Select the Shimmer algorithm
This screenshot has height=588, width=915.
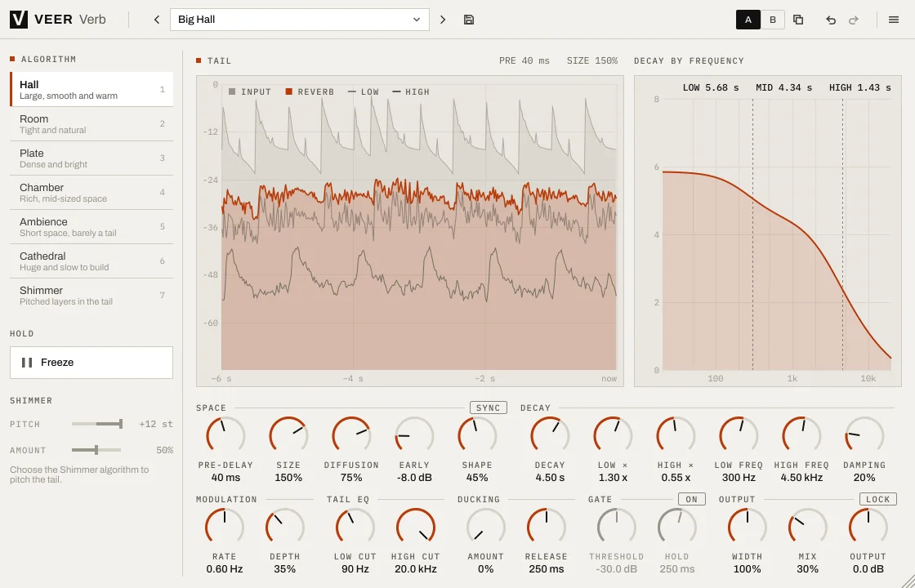(x=91, y=296)
